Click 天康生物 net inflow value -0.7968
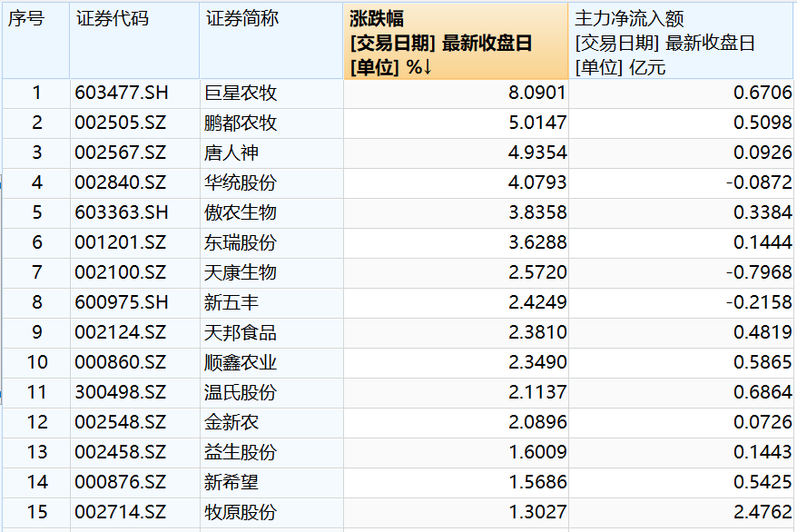Screen dimensions: 797x532 point(761,272)
